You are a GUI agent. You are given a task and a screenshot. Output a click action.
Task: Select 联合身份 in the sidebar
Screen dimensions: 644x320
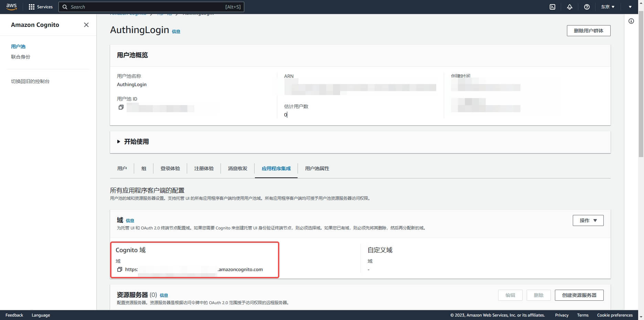click(21, 57)
